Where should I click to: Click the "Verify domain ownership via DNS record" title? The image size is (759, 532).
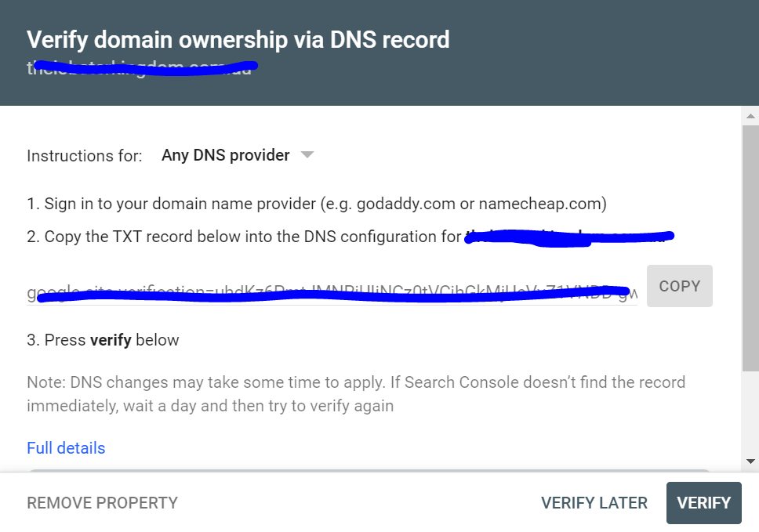coord(238,40)
